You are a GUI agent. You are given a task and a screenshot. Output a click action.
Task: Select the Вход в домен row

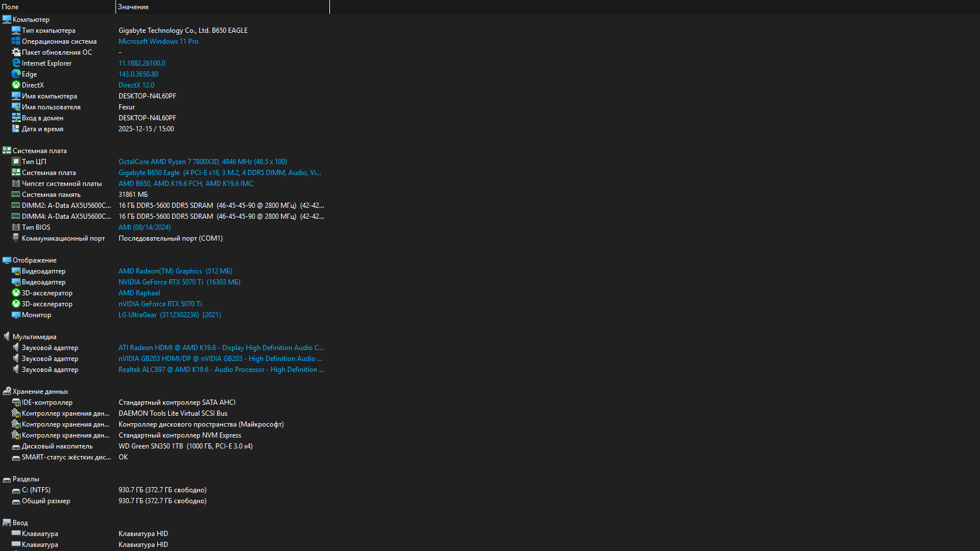pyautogui.click(x=165, y=118)
